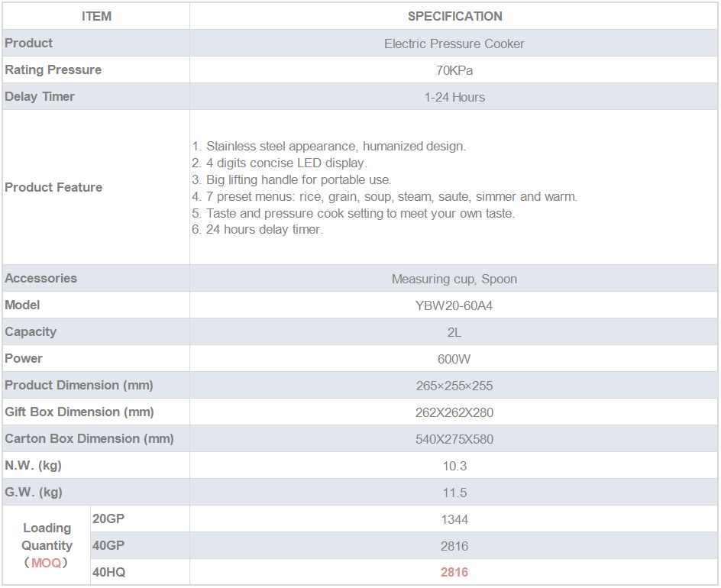This screenshot has height=588, width=721.
Task: Select the Product row label
Action: click(28, 44)
